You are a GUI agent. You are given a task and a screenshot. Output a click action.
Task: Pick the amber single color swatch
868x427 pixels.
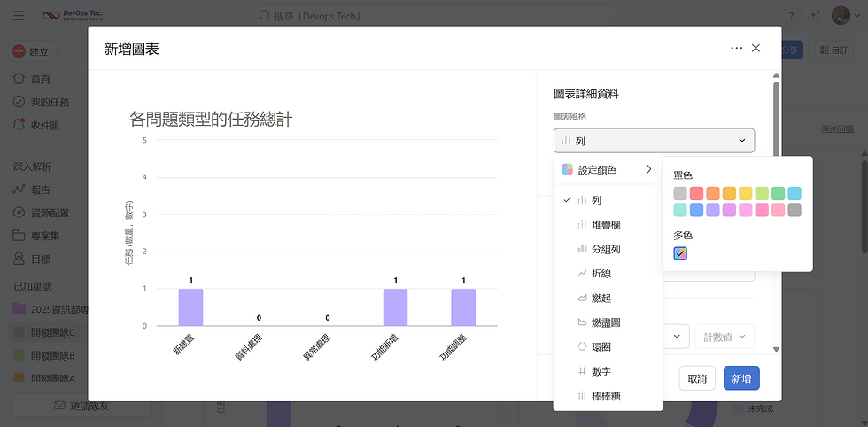729,193
